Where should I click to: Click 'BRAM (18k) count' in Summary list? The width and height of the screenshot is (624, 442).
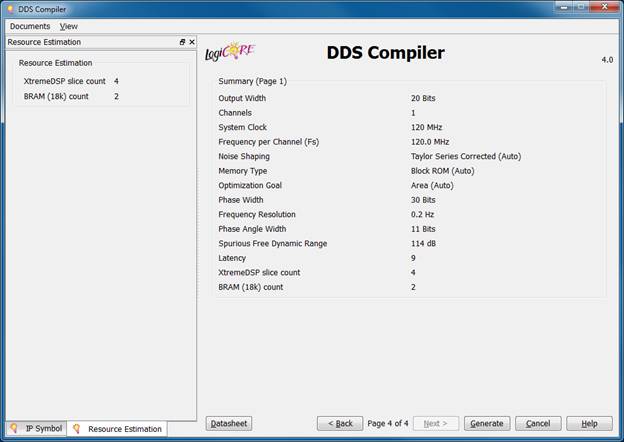[x=251, y=287]
